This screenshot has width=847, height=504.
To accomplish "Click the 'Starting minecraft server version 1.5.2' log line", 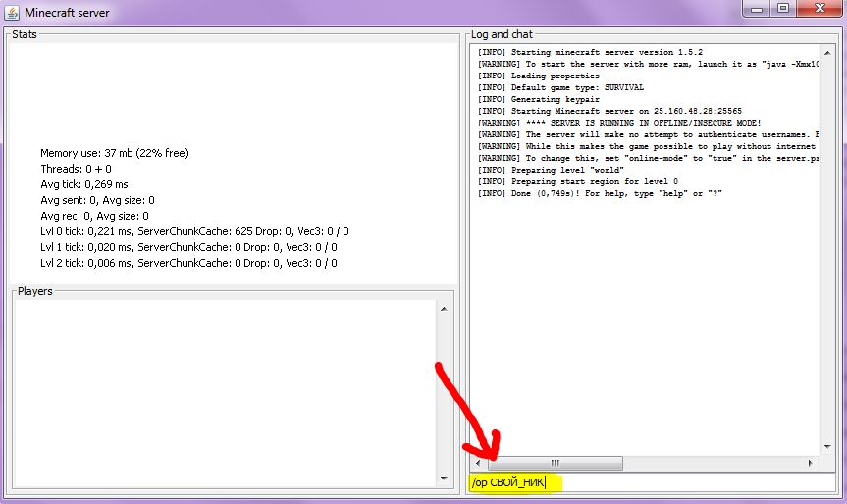I will click(x=590, y=52).
